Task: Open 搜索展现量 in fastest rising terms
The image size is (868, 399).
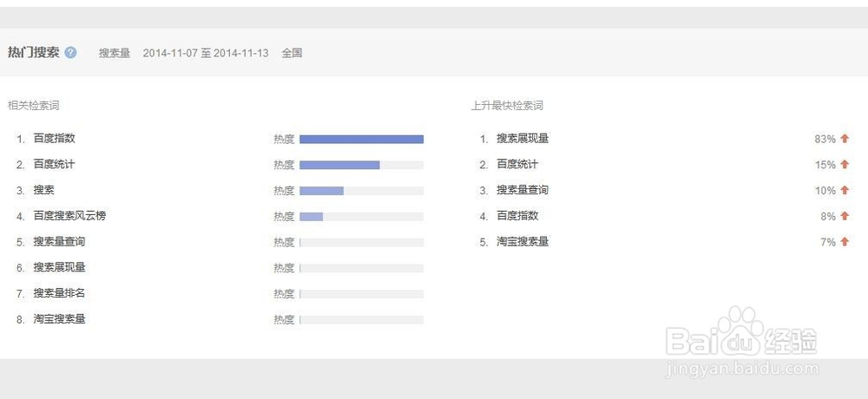Action: click(523, 139)
